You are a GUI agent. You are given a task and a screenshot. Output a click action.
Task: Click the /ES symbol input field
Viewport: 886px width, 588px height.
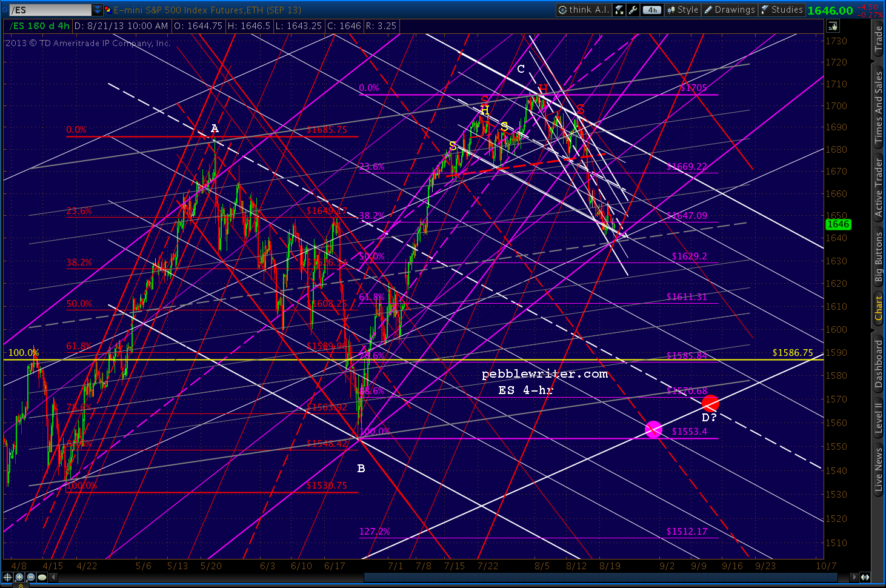click(x=50, y=10)
